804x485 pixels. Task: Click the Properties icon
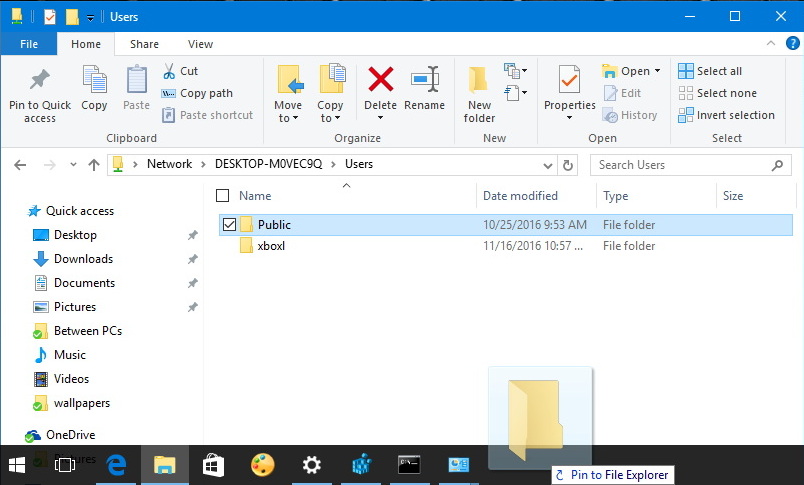click(569, 79)
